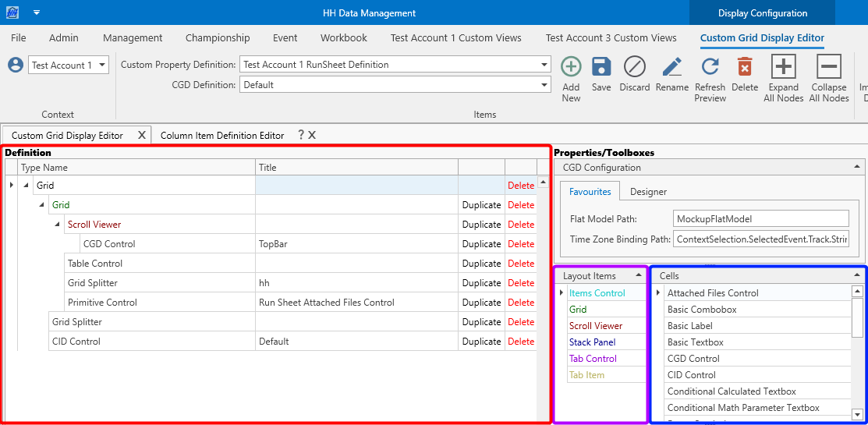Viewport: 868px width, 425px height.
Task: Delete the Table Control row
Action: tap(521, 264)
